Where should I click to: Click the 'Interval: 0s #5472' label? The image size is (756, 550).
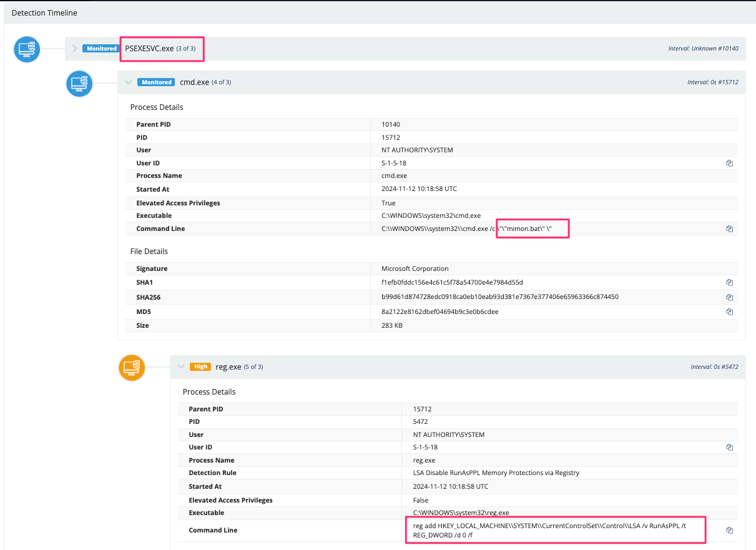(714, 367)
